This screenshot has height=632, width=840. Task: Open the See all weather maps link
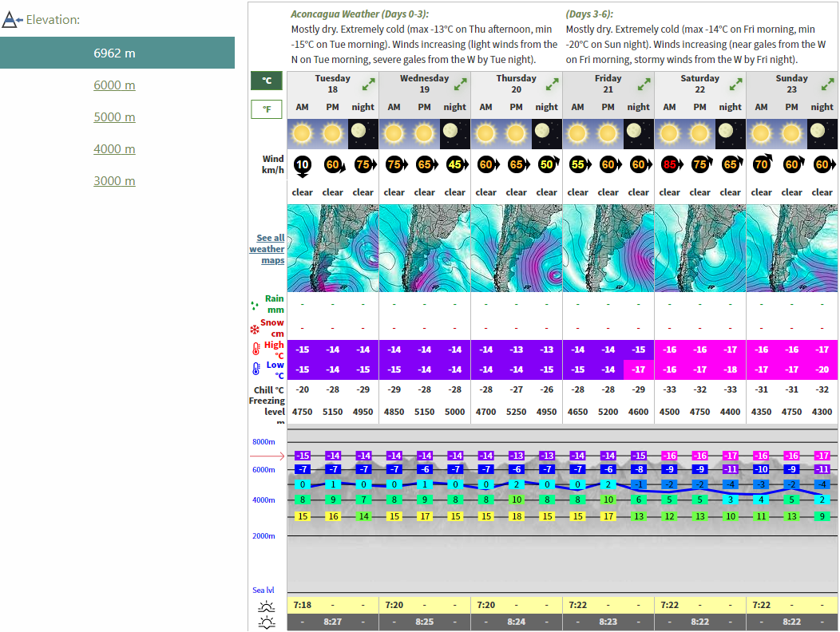[x=267, y=249]
